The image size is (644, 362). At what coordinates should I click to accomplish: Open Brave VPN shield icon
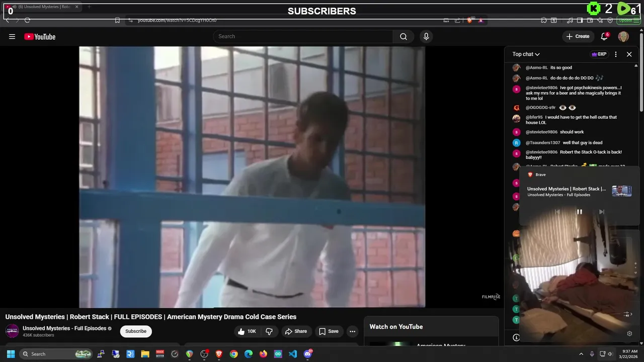click(610, 20)
